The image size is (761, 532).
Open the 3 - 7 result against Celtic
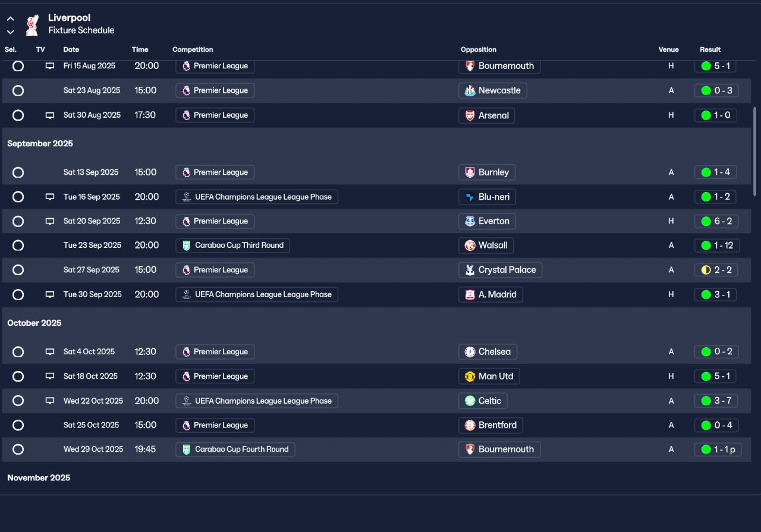[x=716, y=401]
